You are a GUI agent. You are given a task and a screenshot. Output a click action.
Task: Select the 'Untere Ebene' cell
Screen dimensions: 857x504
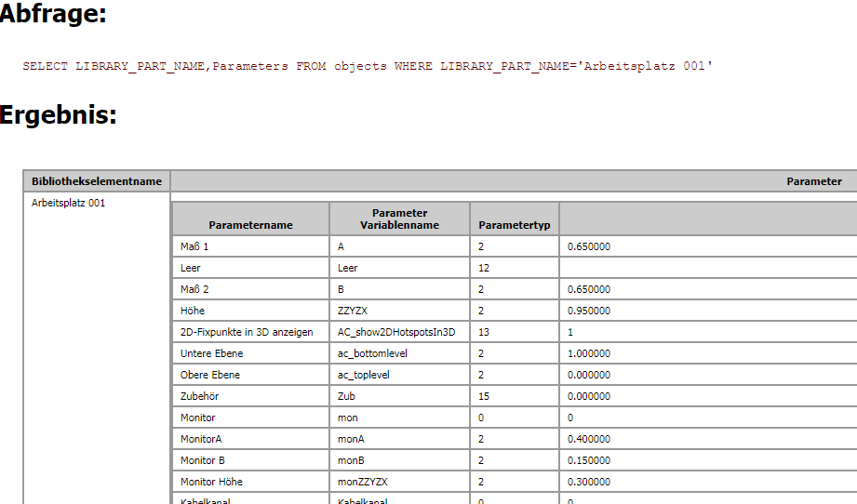coord(251,353)
